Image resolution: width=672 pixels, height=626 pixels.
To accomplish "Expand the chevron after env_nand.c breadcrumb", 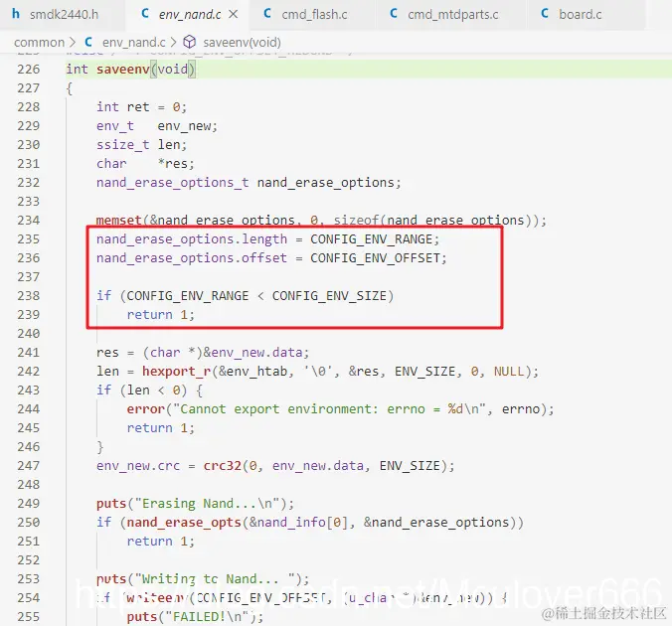I will tap(173, 42).
